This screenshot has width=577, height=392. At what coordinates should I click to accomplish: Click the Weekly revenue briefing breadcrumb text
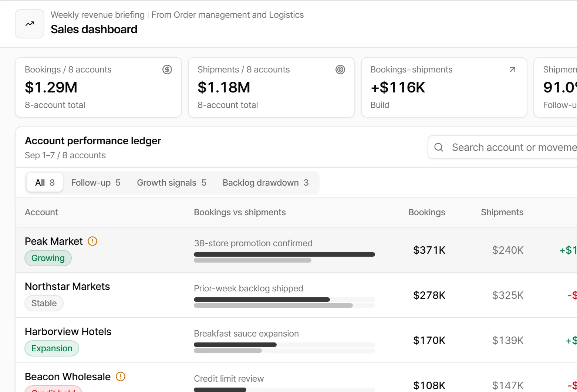98,15
